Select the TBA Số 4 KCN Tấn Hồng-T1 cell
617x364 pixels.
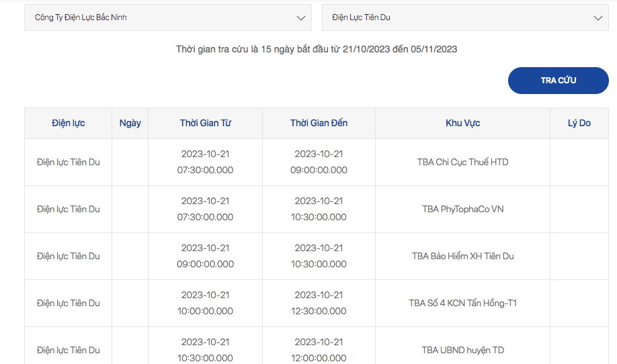click(x=462, y=303)
